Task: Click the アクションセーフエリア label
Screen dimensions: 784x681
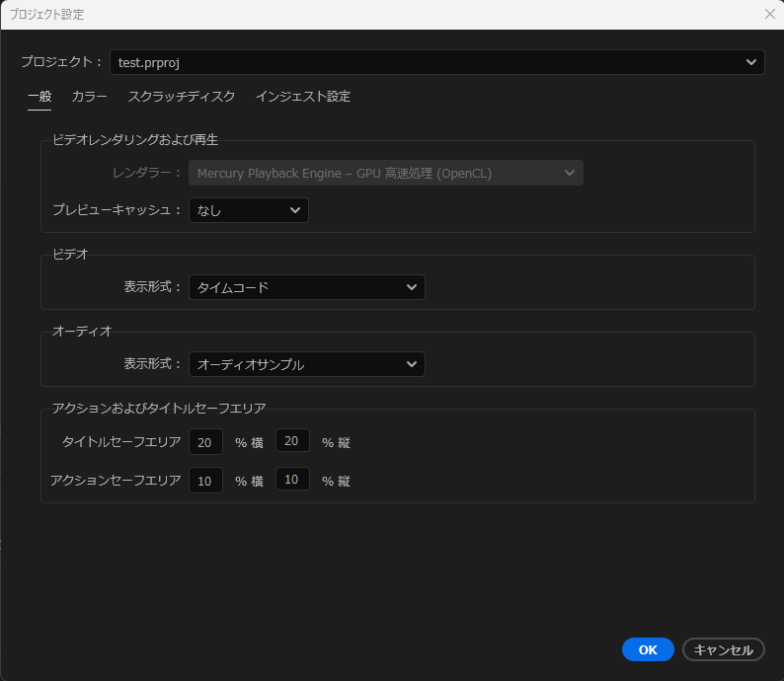Action: 116,481
